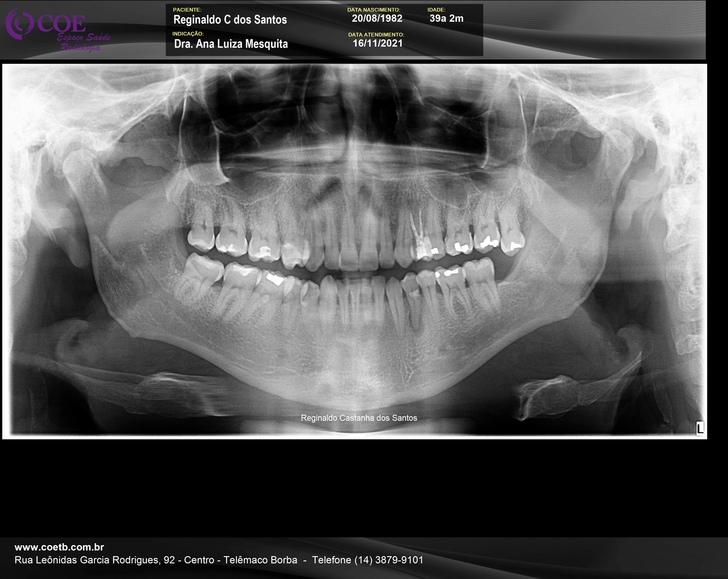Screen dimensions: 728x579
Task: Select the age value 39a 2m
Action: point(446,19)
